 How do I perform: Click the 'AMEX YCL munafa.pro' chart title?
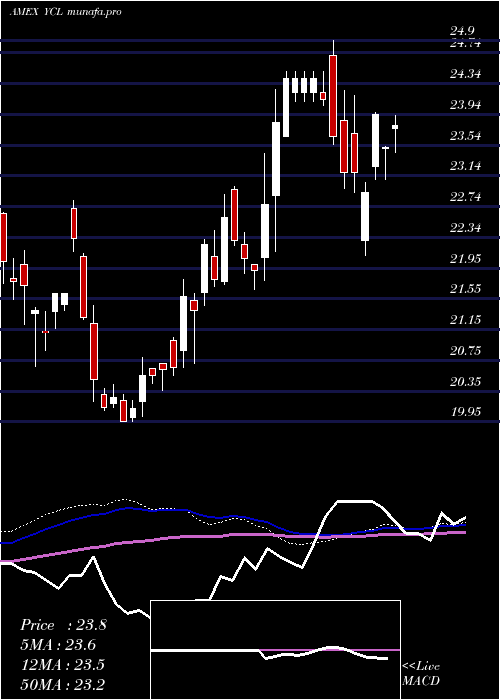pos(65,12)
